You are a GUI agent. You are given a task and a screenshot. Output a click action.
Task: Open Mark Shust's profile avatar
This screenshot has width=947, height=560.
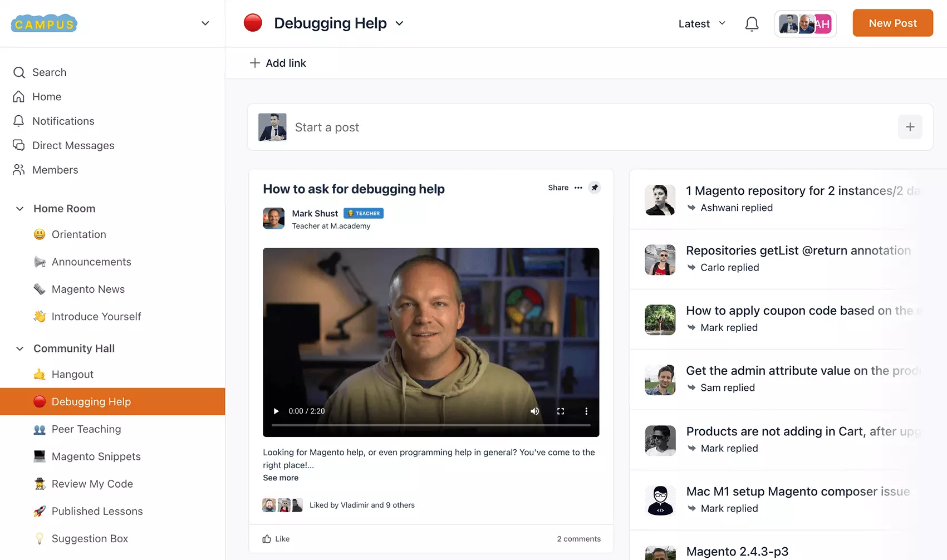(x=273, y=219)
